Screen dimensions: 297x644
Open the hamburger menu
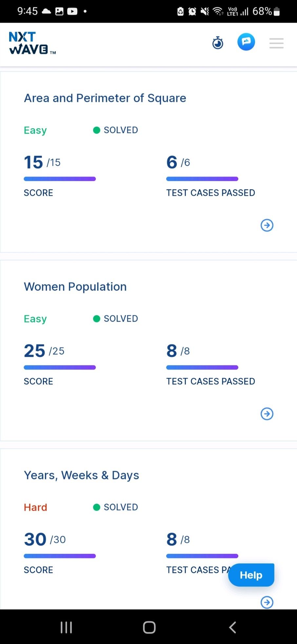point(276,43)
